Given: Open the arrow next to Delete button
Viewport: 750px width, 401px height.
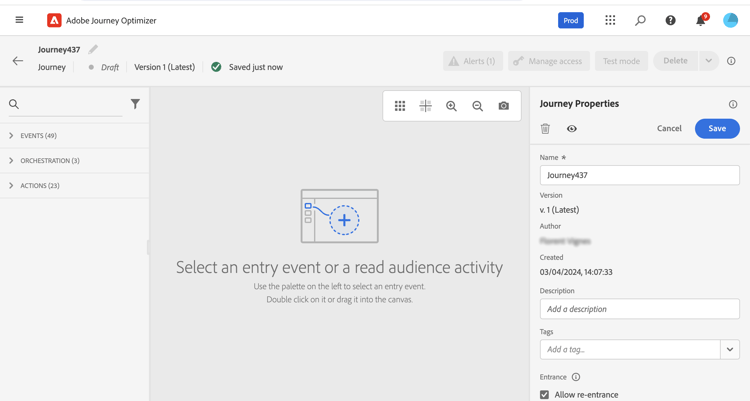Looking at the screenshot, I should (x=708, y=61).
